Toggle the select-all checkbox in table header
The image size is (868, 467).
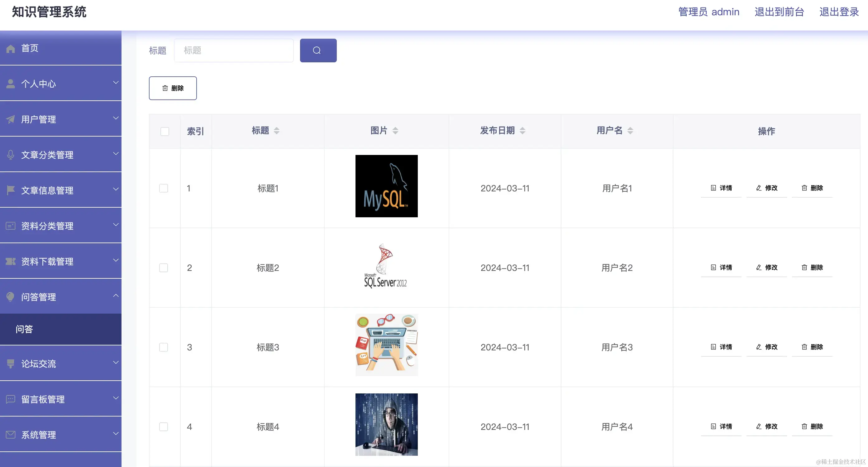coord(165,132)
